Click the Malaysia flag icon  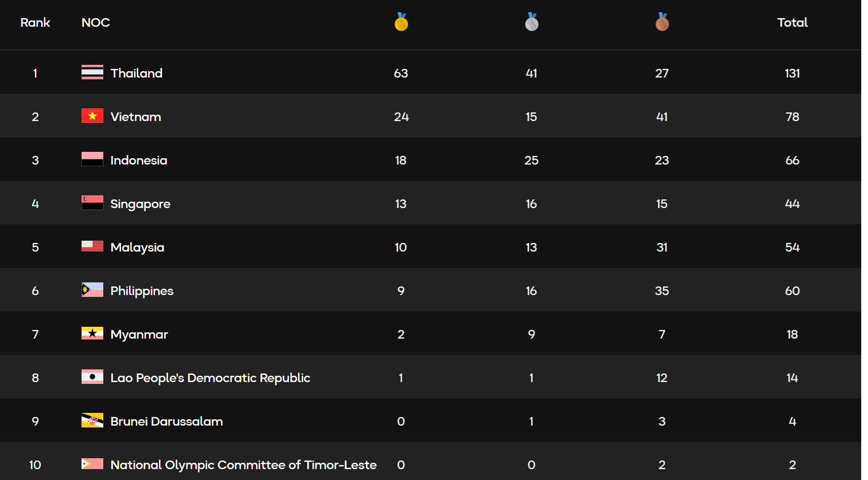(x=92, y=246)
